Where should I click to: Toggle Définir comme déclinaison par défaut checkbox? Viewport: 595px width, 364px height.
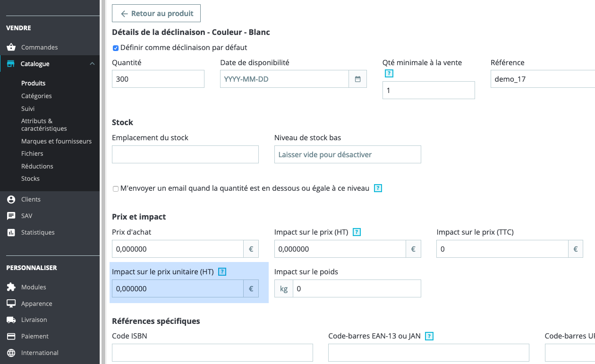point(116,48)
